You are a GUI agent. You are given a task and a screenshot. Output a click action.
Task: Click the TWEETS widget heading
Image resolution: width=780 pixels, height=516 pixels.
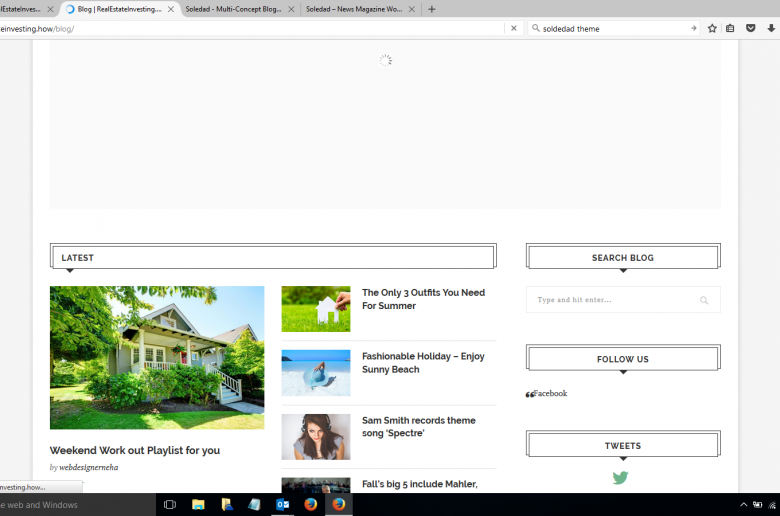(x=623, y=446)
